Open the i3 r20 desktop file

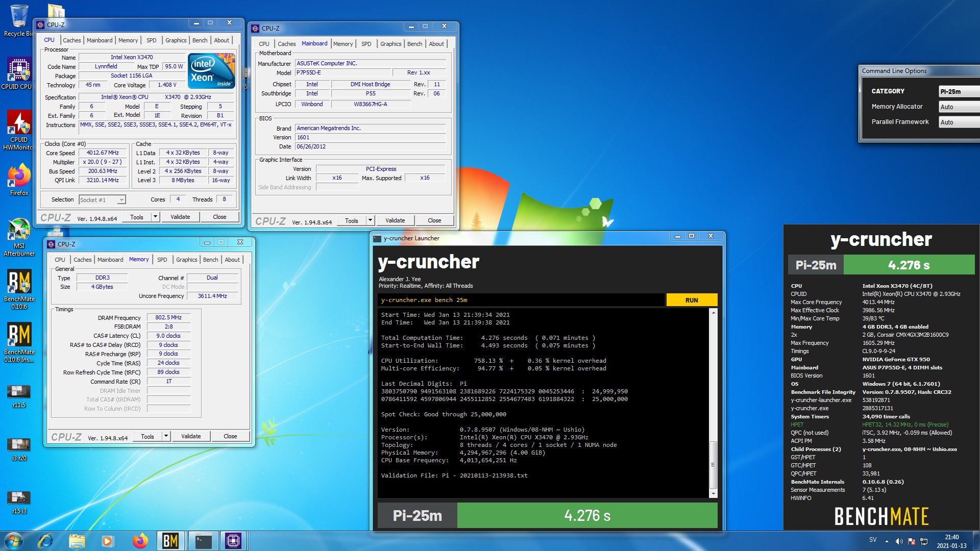click(x=19, y=449)
